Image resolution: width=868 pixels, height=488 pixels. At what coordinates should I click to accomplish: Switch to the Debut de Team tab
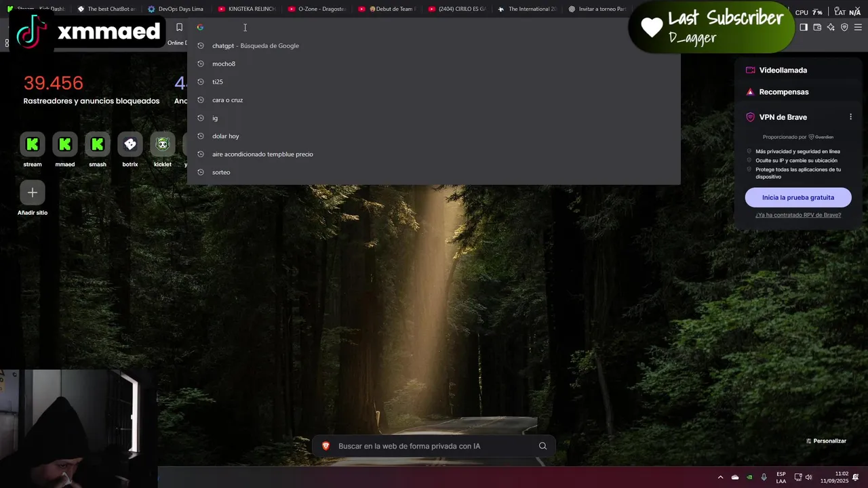[387, 9]
